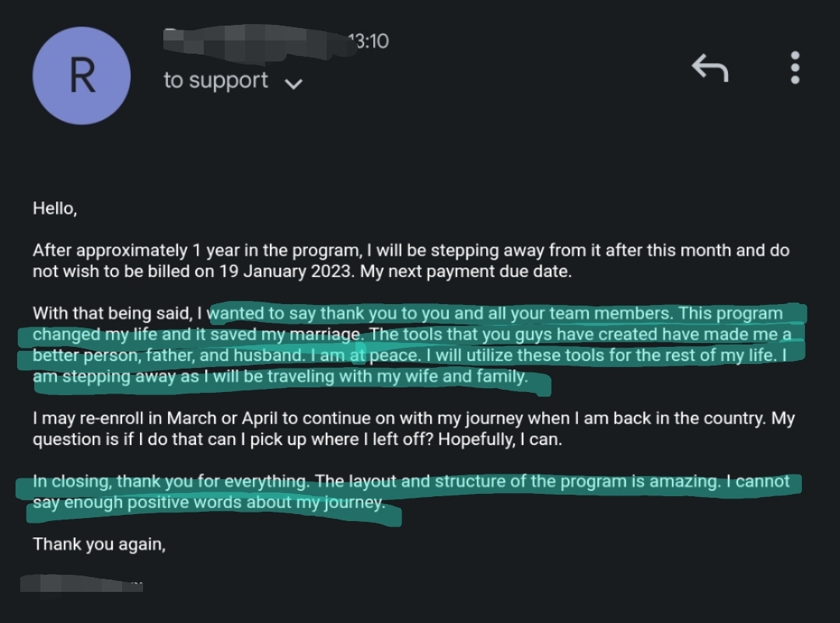Click 'positive words about my journey' text
This screenshot has height=623, width=840.
pyautogui.click(x=255, y=502)
